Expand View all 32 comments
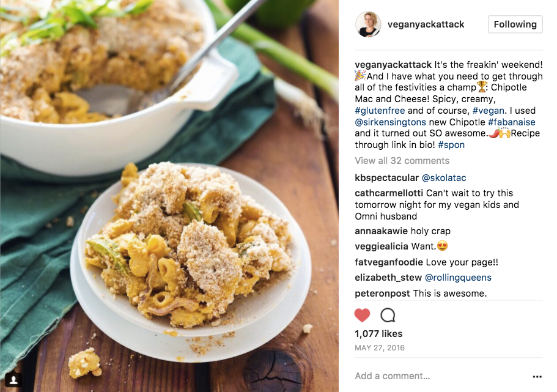 (402, 161)
